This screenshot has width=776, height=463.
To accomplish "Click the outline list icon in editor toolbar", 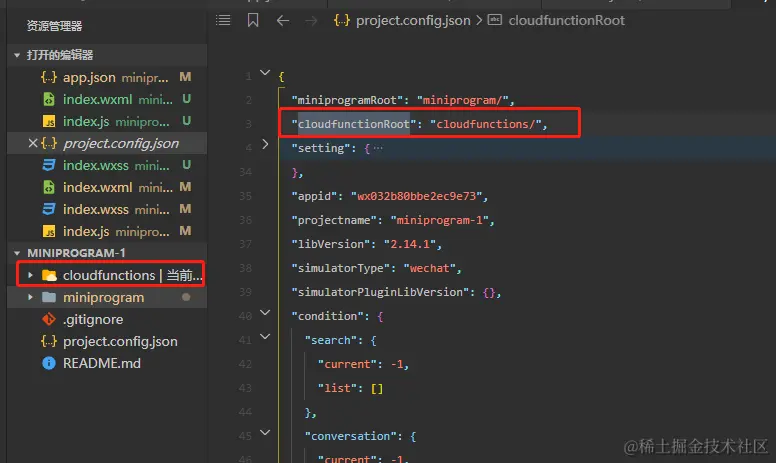I will click(223, 20).
